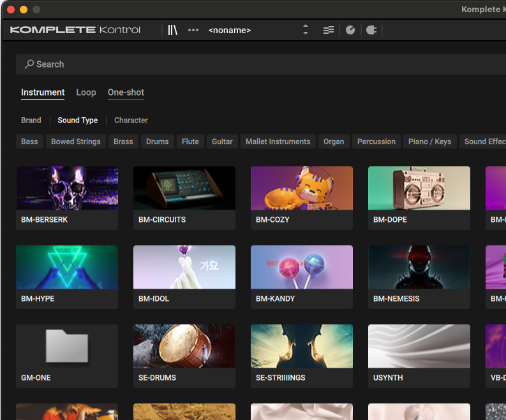This screenshot has width=506, height=420.
Task: Click the magnifier search icon
Action: (29, 64)
